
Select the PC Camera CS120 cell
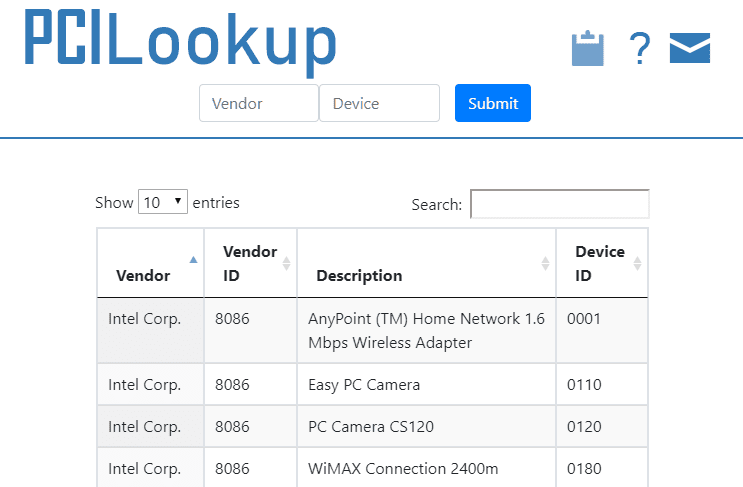[426, 426]
